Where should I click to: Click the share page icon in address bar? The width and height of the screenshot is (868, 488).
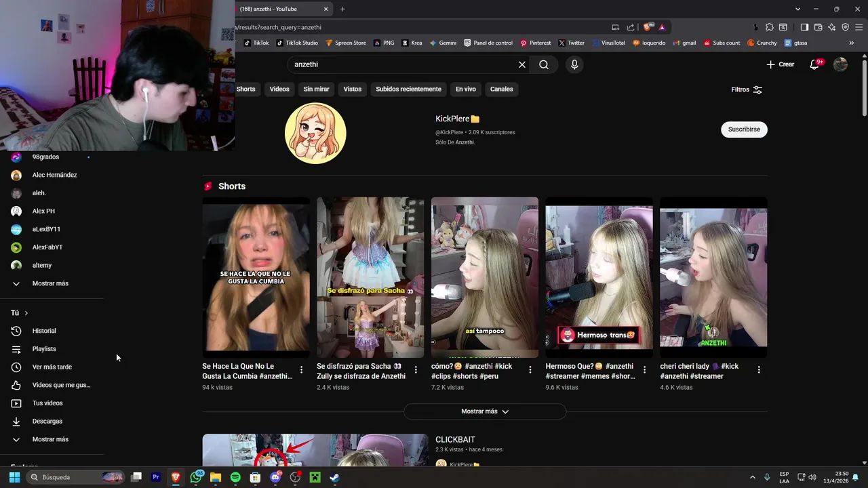631,27
